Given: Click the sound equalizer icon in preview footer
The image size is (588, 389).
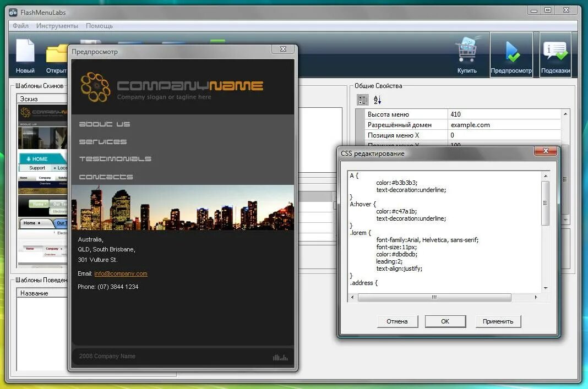Looking at the screenshot, I should (280, 357).
